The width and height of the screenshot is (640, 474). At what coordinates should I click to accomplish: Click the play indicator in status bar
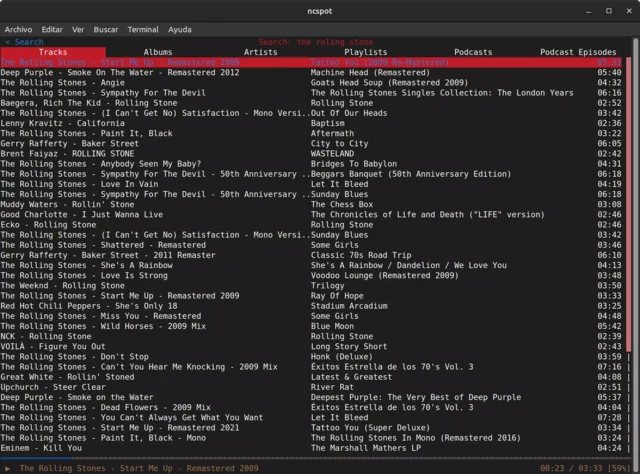7,468
